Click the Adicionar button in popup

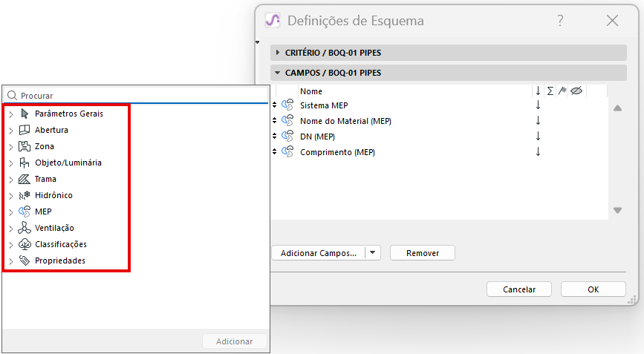[x=235, y=341]
